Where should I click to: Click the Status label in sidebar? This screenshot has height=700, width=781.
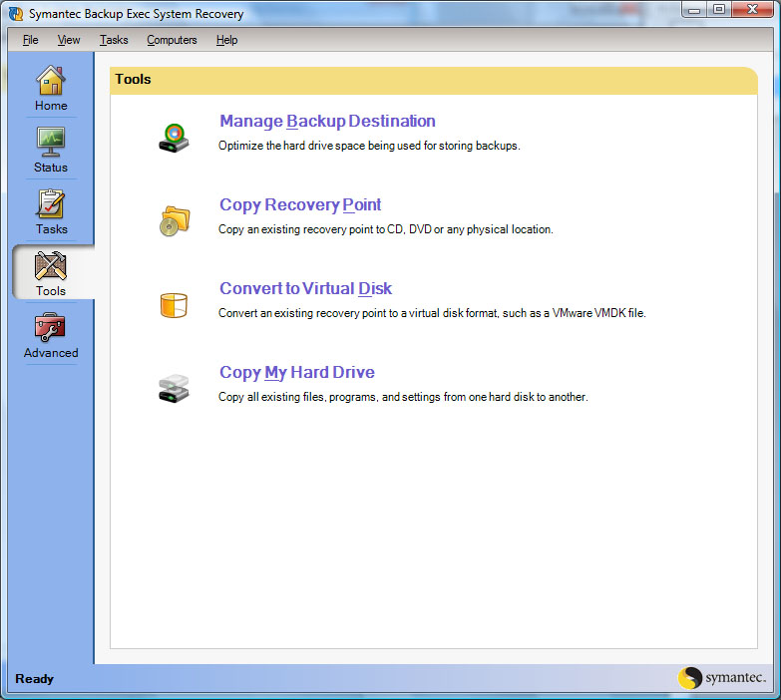[51, 168]
